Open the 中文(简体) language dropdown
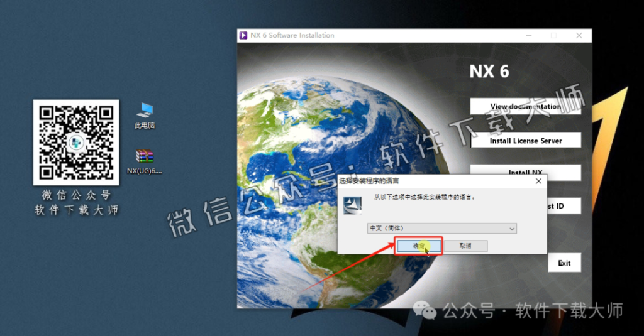The image size is (644, 336). (x=442, y=228)
